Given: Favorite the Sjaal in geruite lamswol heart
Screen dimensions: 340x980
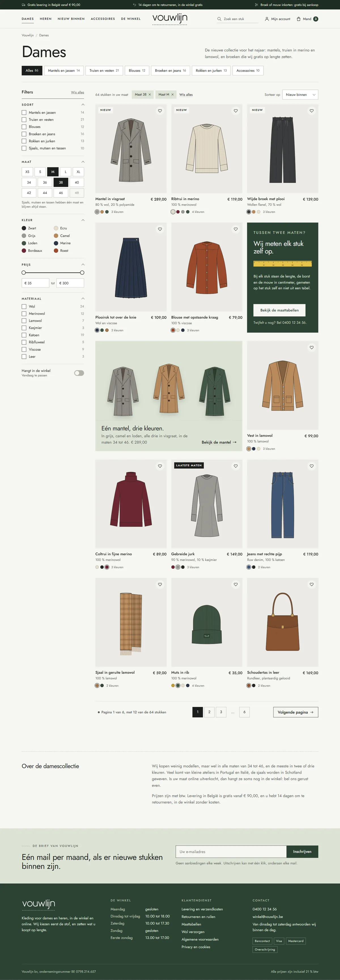Looking at the screenshot, I should (160, 584).
